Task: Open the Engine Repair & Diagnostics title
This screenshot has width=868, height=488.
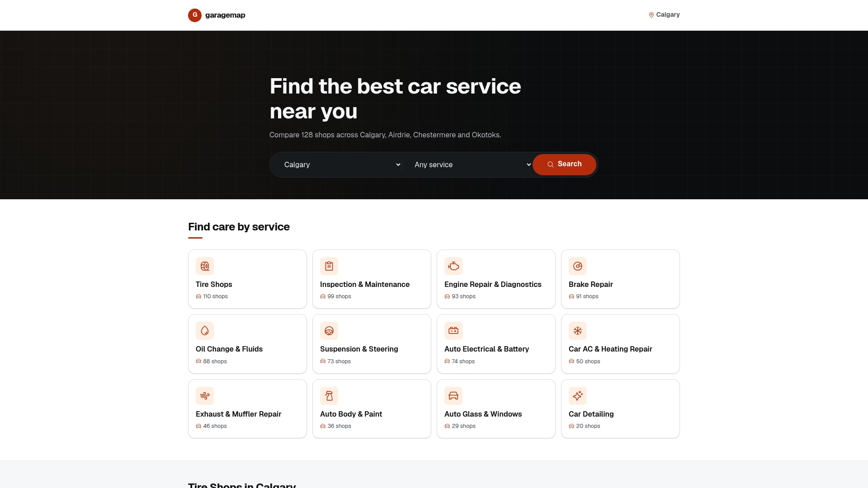Action: click(493, 284)
